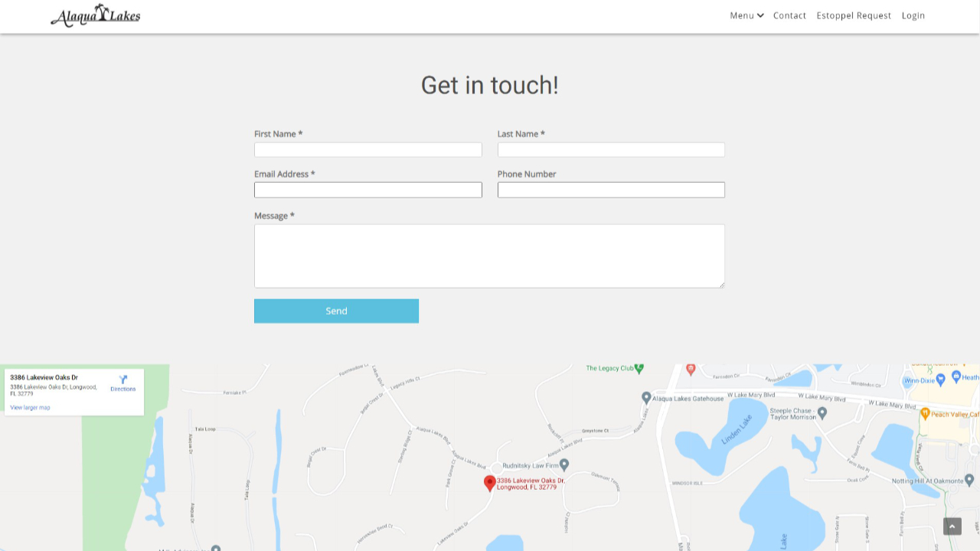Viewport: 980px width, 551px height.
Task: Select the Rudnitsky Law Firm map marker
Action: tap(564, 465)
